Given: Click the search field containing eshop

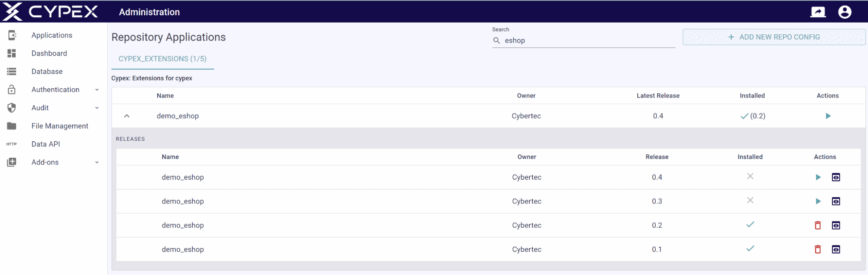Looking at the screenshot, I should [584, 40].
